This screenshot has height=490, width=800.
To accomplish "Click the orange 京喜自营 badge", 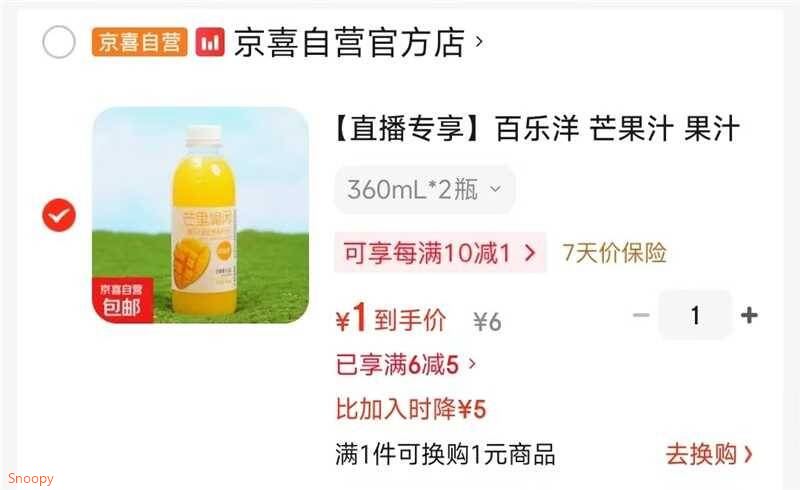I will click(139, 42).
